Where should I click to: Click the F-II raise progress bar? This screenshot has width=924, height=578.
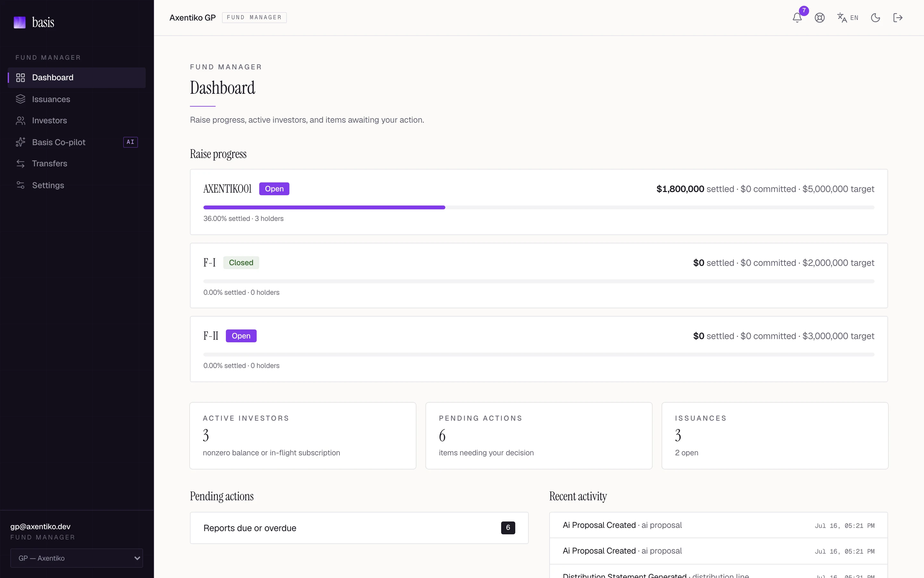(x=539, y=355)
